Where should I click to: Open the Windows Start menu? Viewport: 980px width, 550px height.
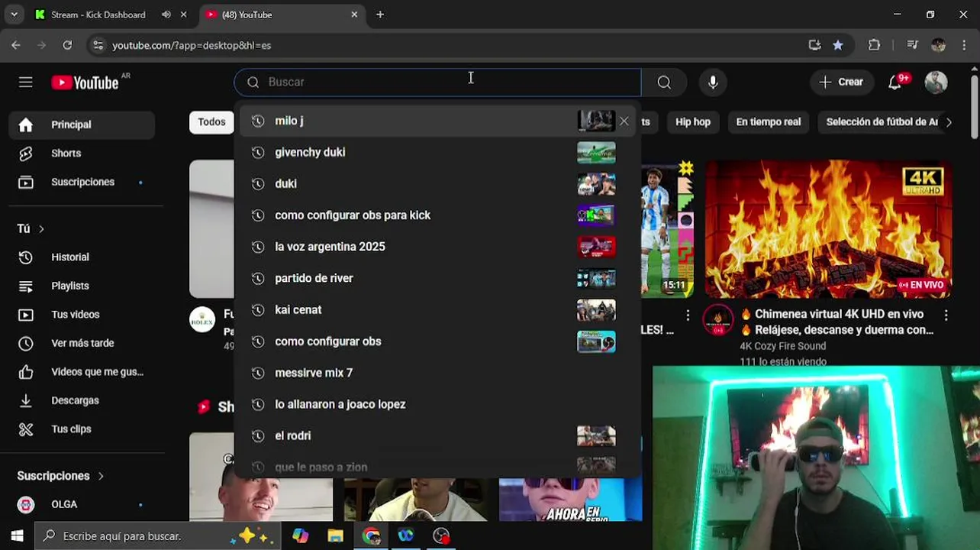pyautogui.click(x=17, y=536)
